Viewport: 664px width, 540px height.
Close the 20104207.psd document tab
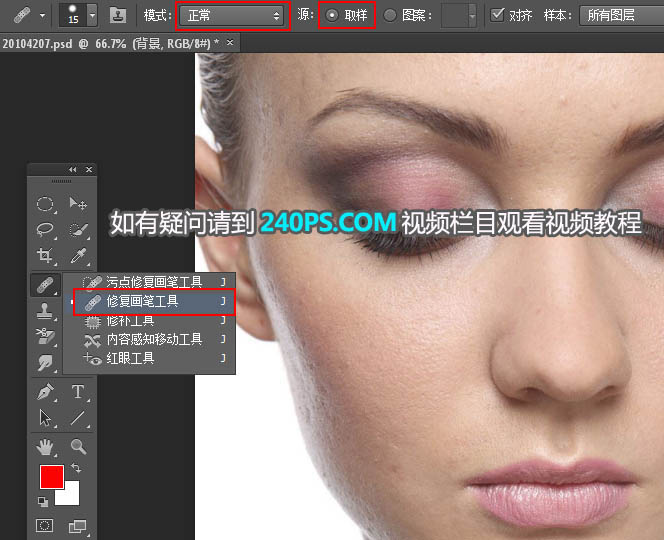click(230, 43)
